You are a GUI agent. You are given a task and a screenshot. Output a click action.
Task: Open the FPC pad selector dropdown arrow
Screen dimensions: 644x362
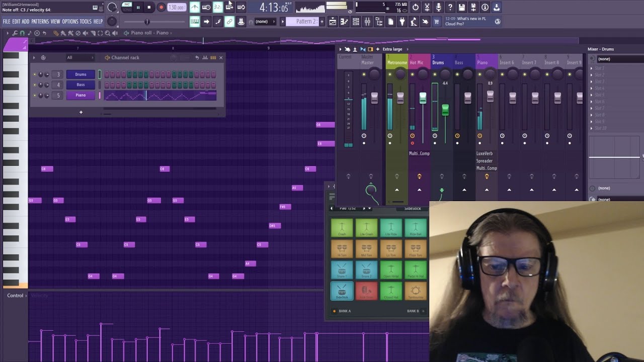pyautogui.click(x=369, y=208)
